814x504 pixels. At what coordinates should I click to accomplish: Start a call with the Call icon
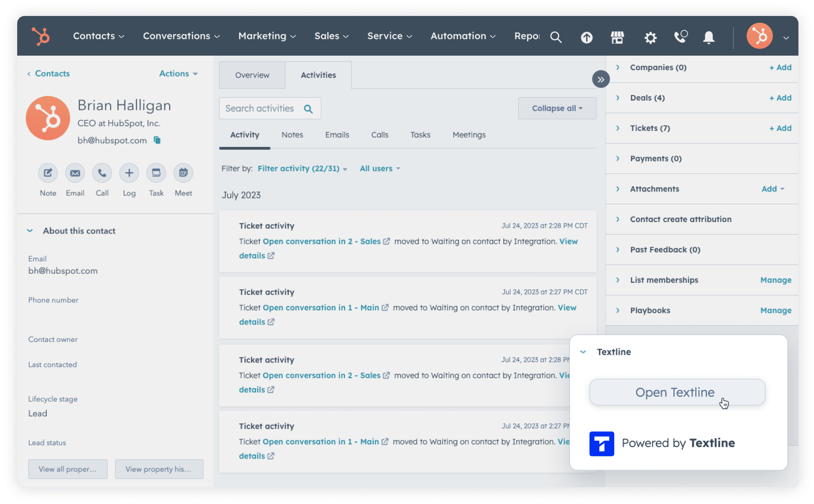pos(102,173)
